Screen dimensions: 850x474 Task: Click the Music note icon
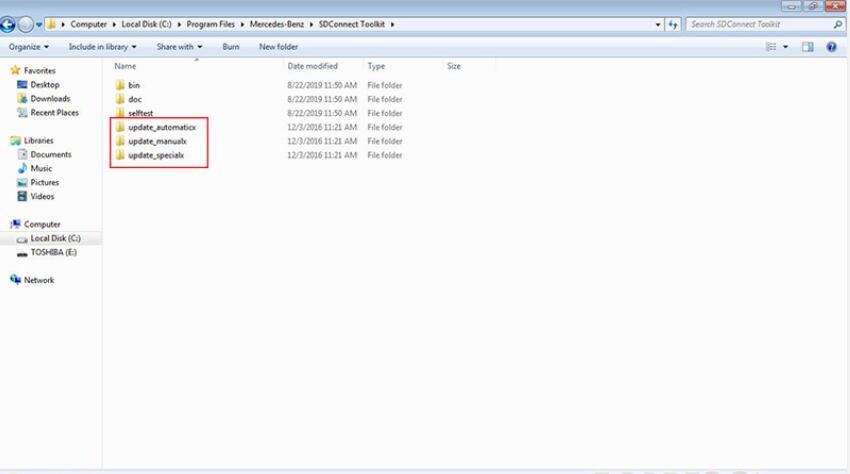click(x=22, y=169)
